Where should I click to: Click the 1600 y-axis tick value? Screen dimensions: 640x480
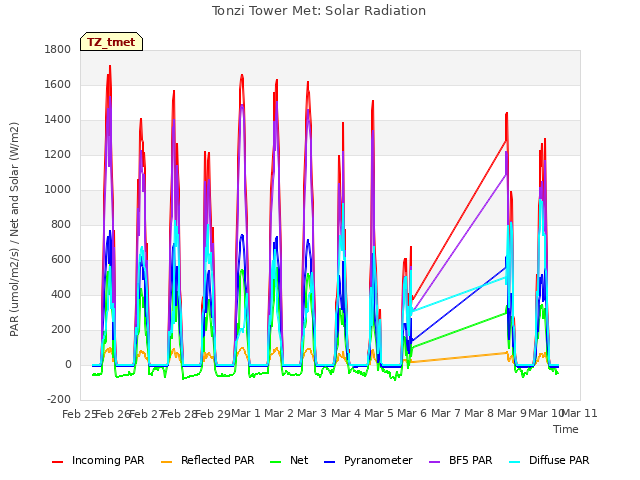coord(58,84)
